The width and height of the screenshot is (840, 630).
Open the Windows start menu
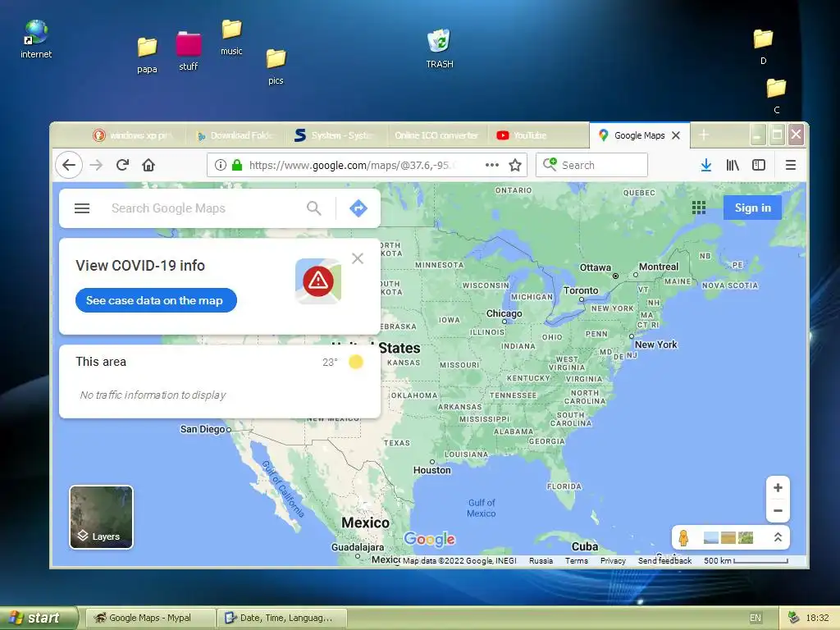39,618
